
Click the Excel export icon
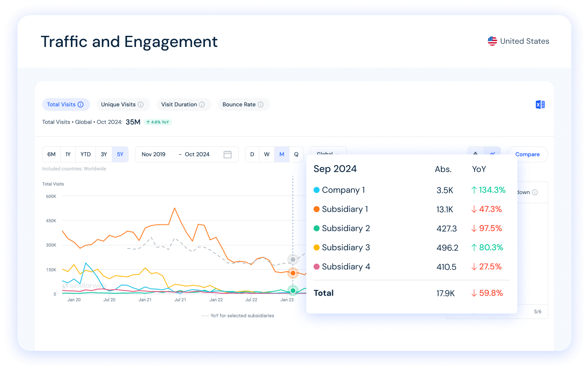[x=540, y=105]
